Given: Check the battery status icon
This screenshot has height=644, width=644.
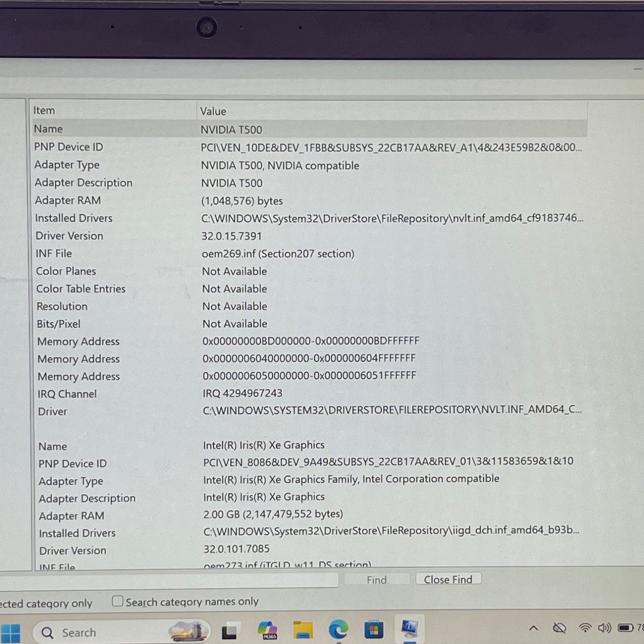Looking at the screenshot, I should coord(626,628).
